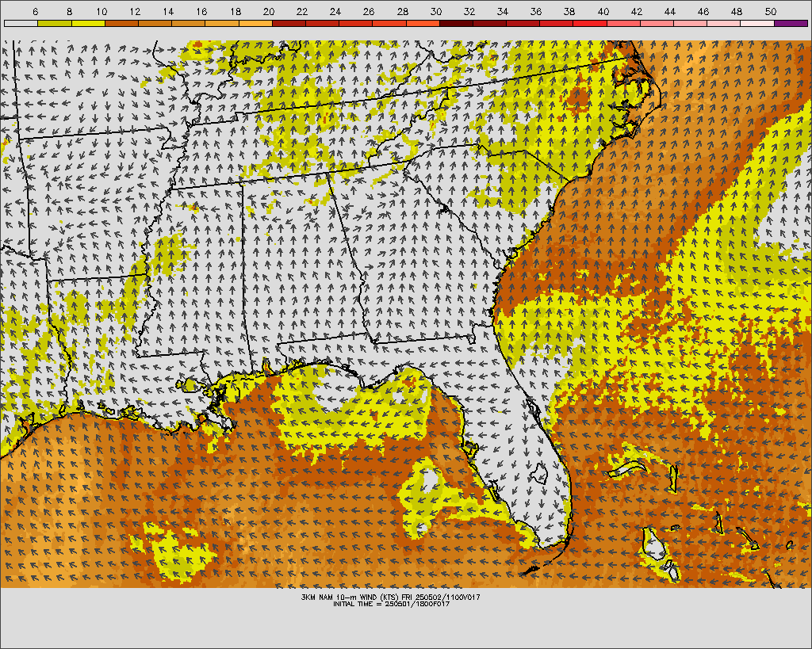Select the 26–28 knots legend swatch
Screen dimensions: 812x649
click(389, 23)
